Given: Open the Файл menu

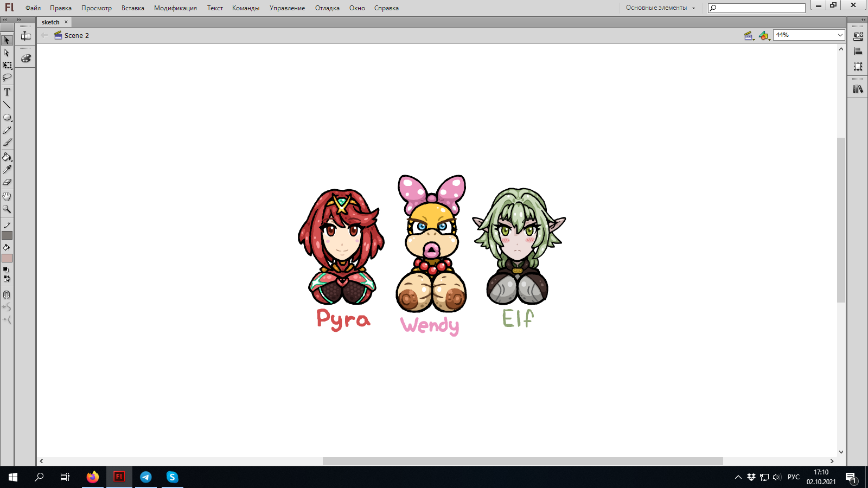Looking at the screenshot, I should tap(33, 8).
